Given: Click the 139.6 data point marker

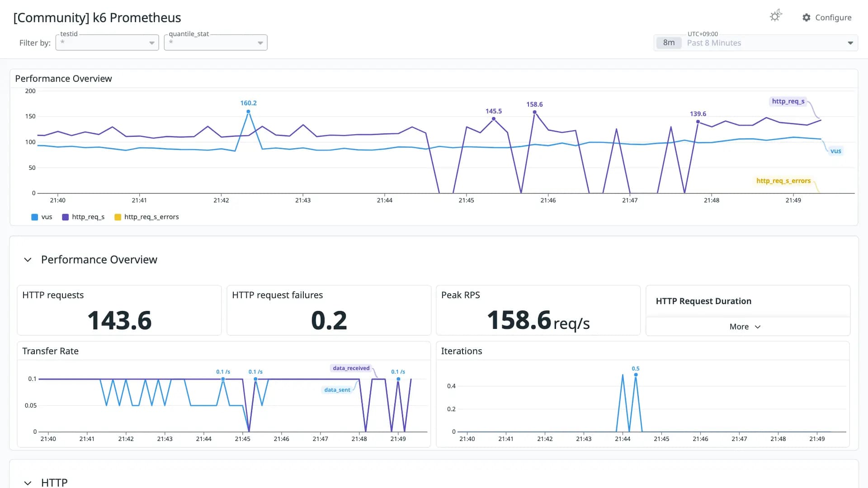Looking at the screenshot, I should 698,122.
